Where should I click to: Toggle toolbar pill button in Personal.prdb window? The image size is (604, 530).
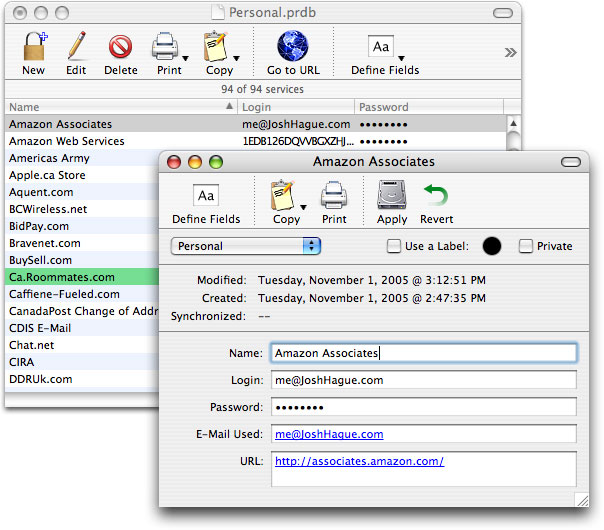(503, 13)
